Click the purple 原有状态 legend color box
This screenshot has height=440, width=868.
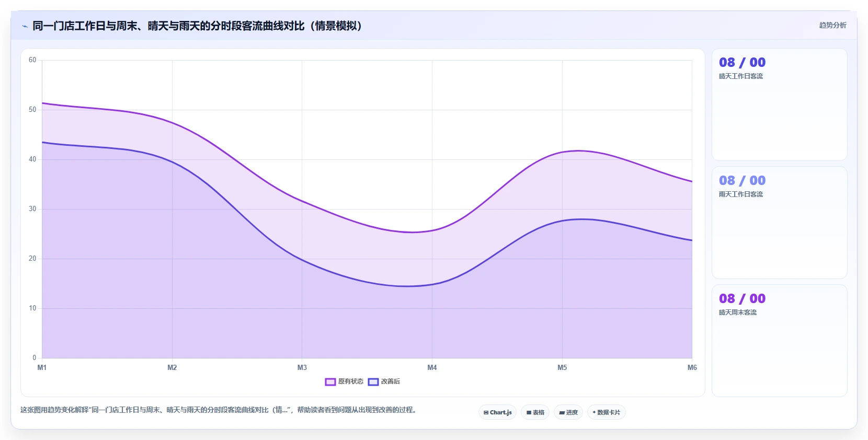tap(330, 382)
